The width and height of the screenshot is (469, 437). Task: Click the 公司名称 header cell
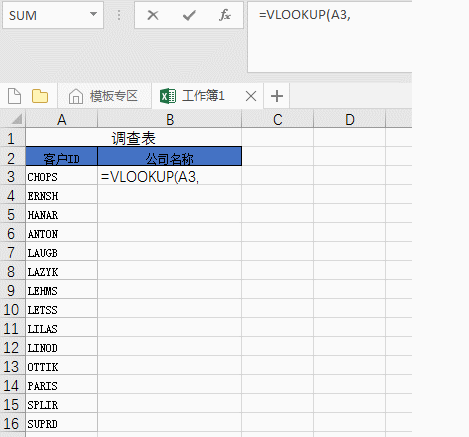pyautogui.click(x=170, y=157)
